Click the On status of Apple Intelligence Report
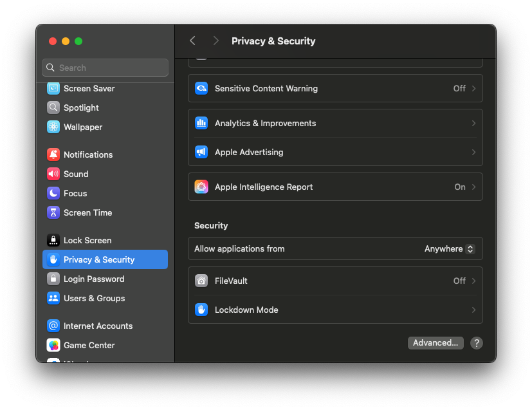 click(460, 187)
